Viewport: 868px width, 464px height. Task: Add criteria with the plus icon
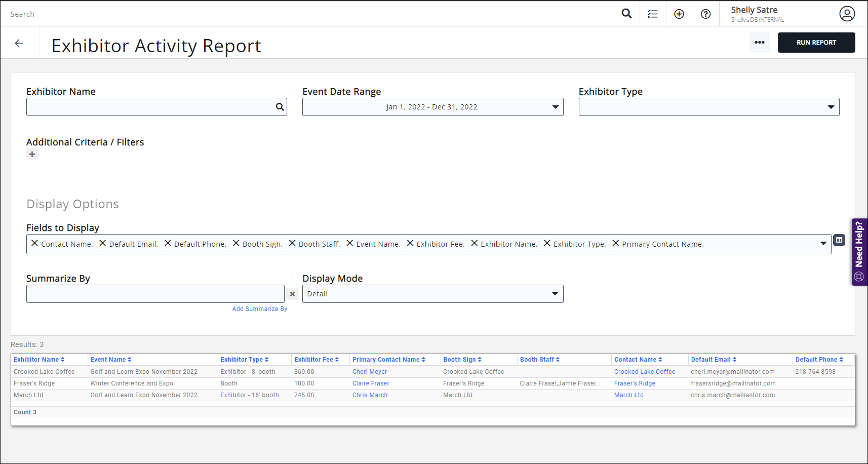[x=32, y=154]
